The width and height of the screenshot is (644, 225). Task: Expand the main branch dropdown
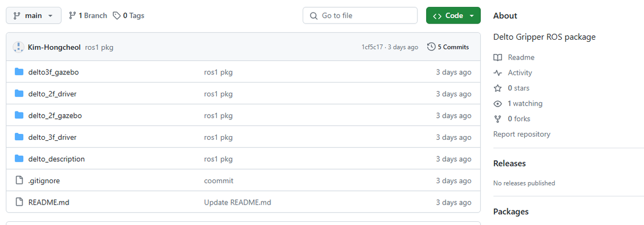point(33,16)
